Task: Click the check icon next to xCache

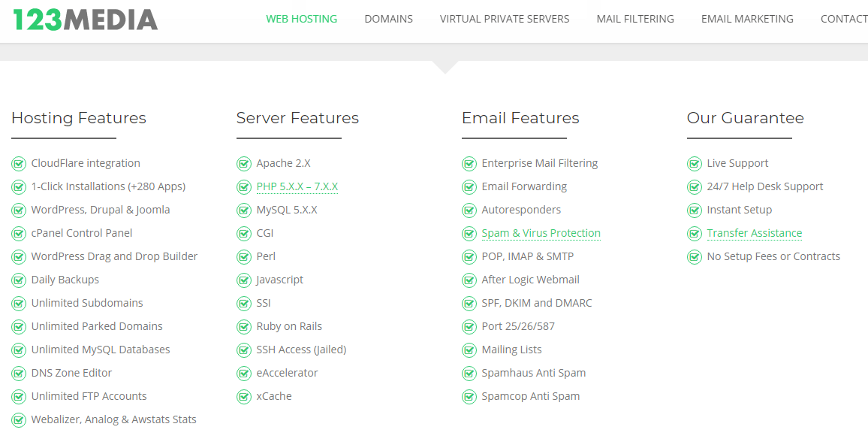Action: click(244, 396)
